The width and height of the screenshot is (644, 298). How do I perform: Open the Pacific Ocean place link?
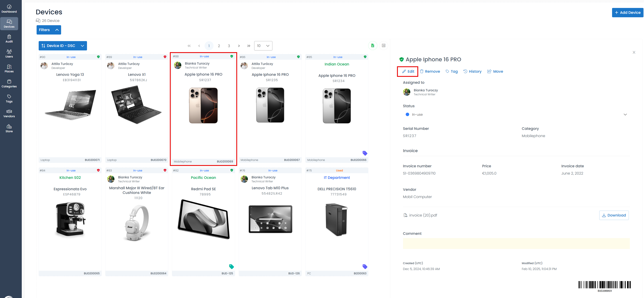pos(203,178)
